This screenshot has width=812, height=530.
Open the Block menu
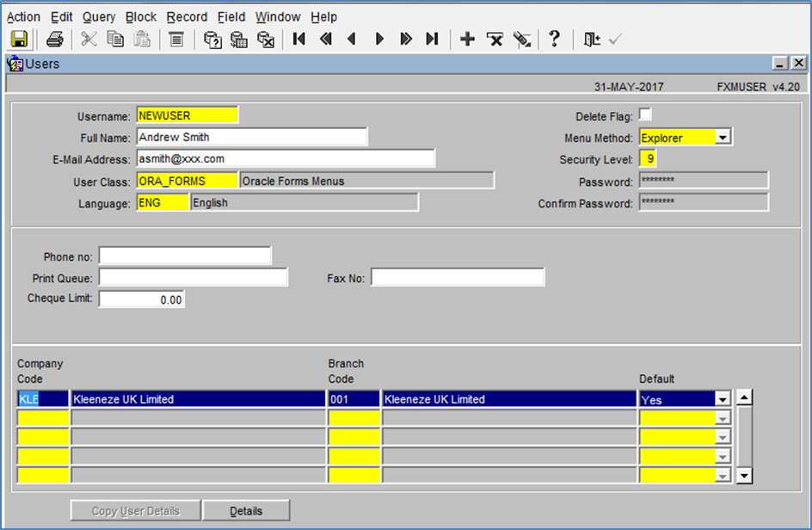click(x=141, y=17)
